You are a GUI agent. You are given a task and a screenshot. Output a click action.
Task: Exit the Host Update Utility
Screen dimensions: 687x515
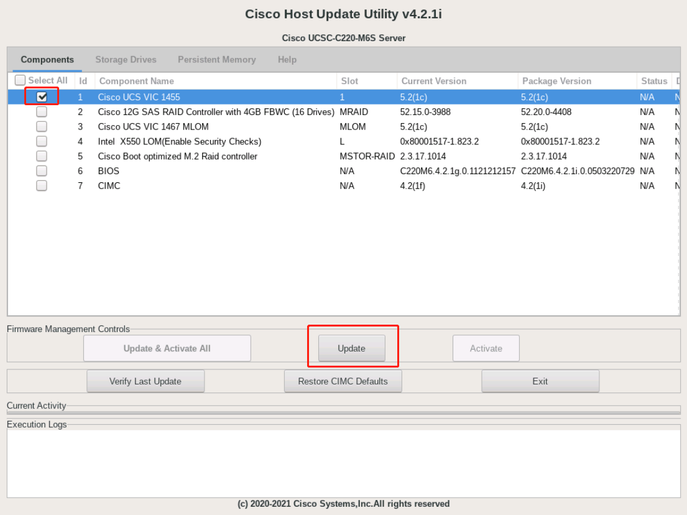540,381
